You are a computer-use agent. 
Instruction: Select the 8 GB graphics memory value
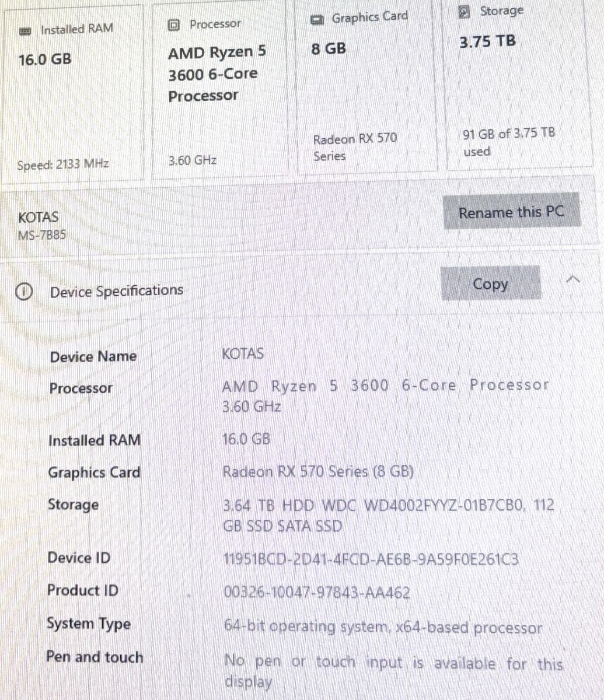click(x=329, y=49)
